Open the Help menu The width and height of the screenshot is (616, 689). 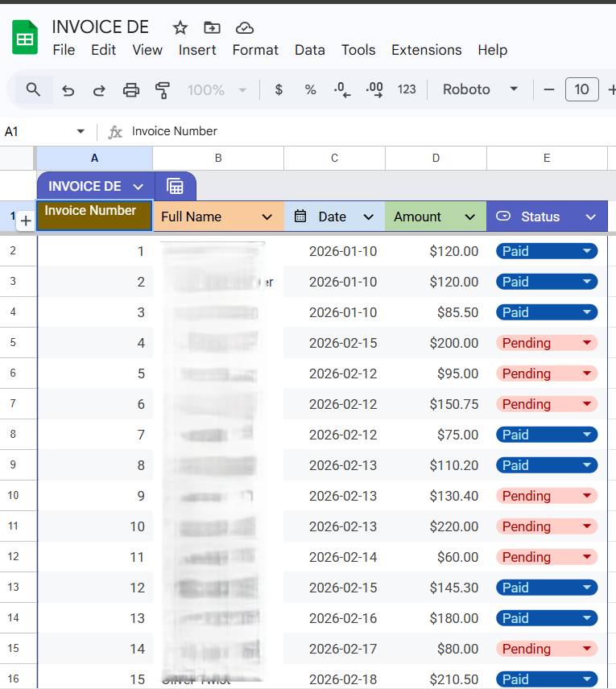pos(493,50)
